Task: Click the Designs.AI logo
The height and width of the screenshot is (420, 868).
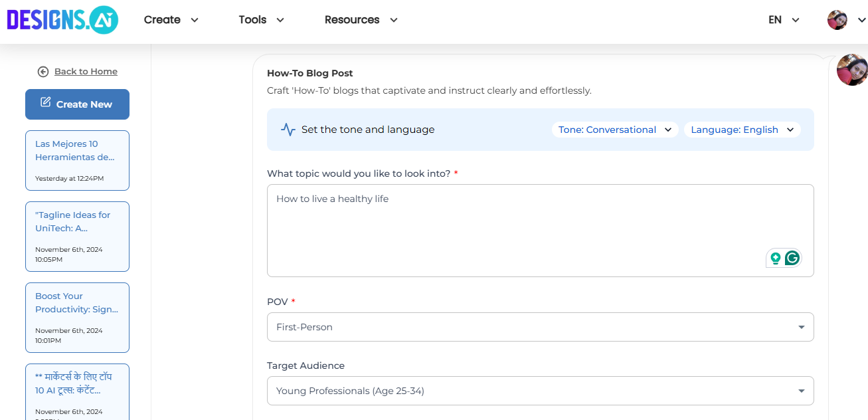Action: pyautogui.click(x=62, y=20)
